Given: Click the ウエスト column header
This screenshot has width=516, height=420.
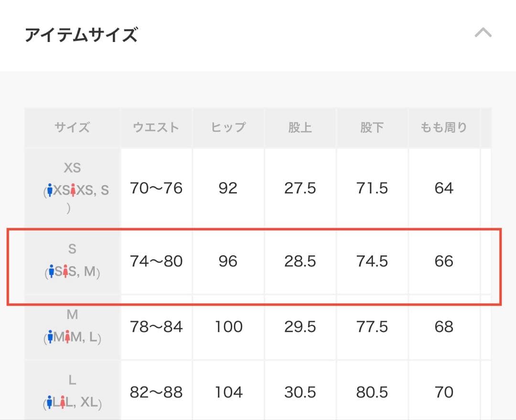Looking at the screenshot, I should click(x=156, y=127).
